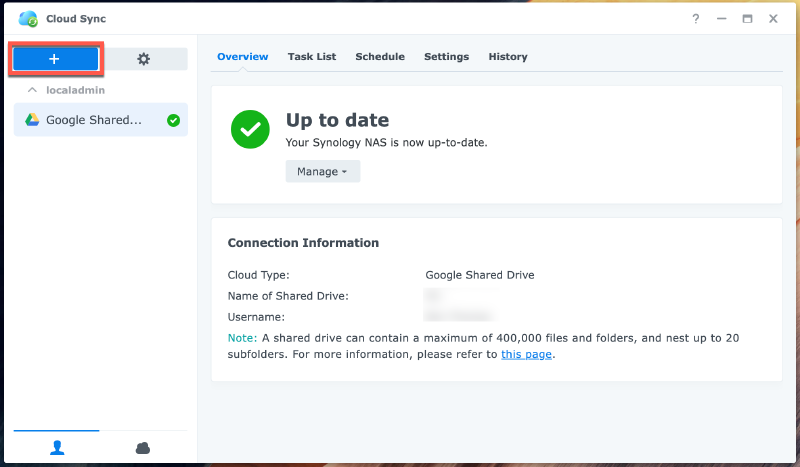The width and height of the screenshot is (800, 467).
Task: Collapse the localadmin group
Action: point(31,90)
